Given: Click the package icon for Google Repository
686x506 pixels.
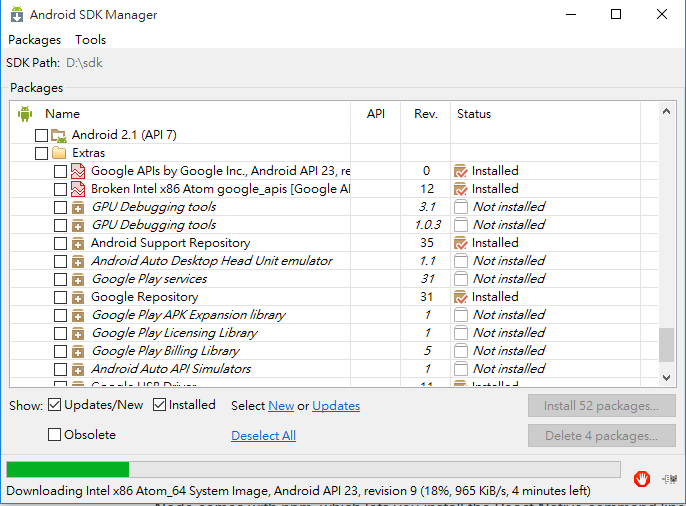Looking at the screenshot, I should (78, 297).
